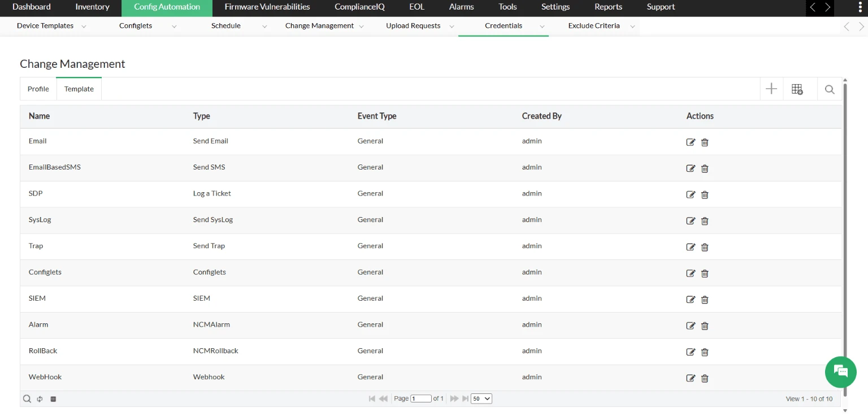Delete the SDP template

[x=705, y=195]
